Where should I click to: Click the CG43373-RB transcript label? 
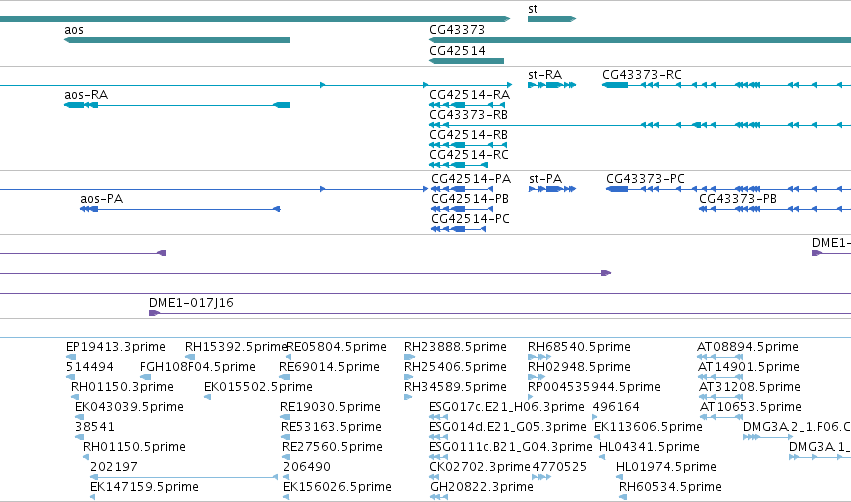click(x=468, y=115)
